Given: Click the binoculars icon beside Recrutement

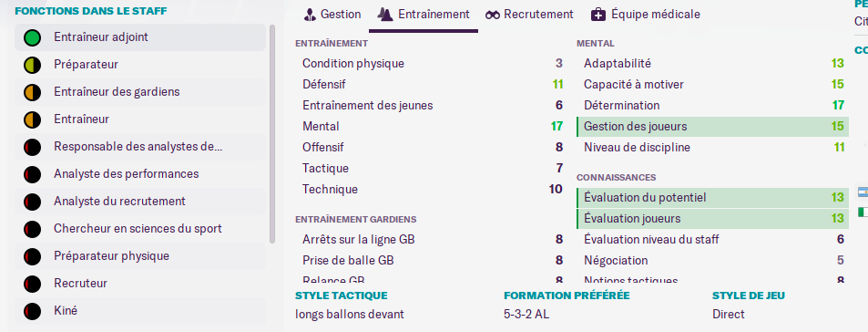Looking at the screenshot, I should pos(493,15).
